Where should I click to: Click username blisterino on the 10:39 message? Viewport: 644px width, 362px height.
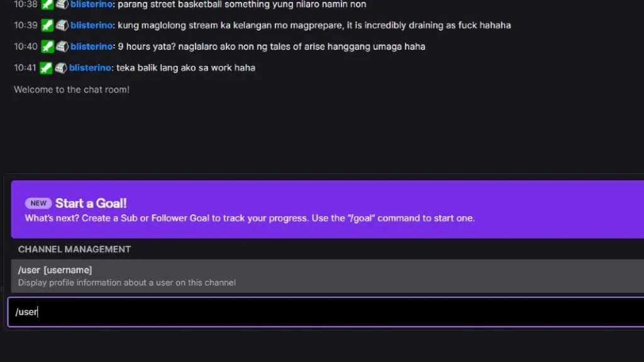[x=91, y=25]
